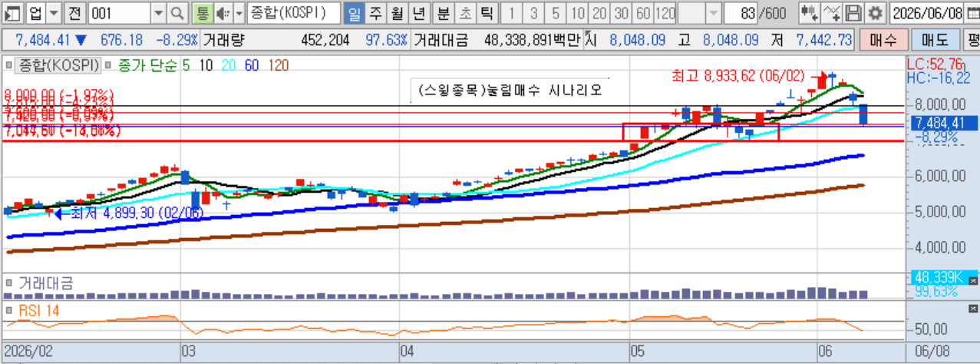
Task: Click the red 매수 buy button
Action: tap(884, 40)
